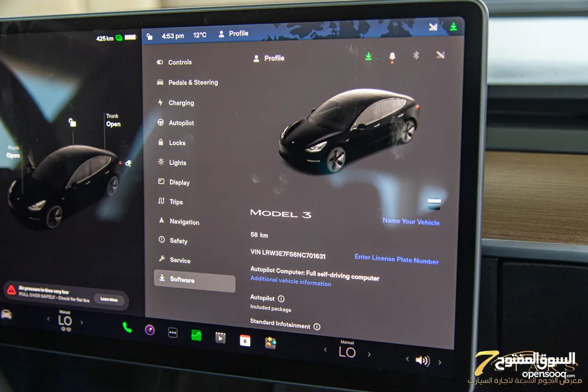Open the purple camera app icon
The width and height of the screenshot is (588, 392).
[150, 330]
